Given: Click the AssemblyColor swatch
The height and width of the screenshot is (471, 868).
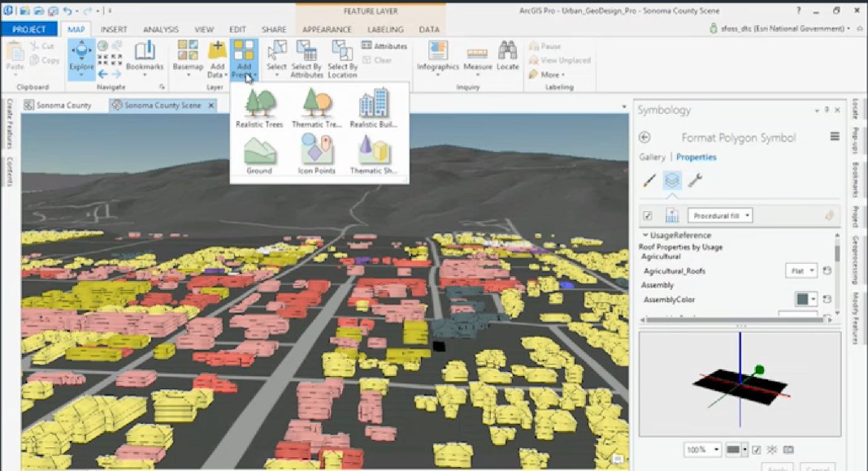Looking at the screenshot, I should point(802,299).
